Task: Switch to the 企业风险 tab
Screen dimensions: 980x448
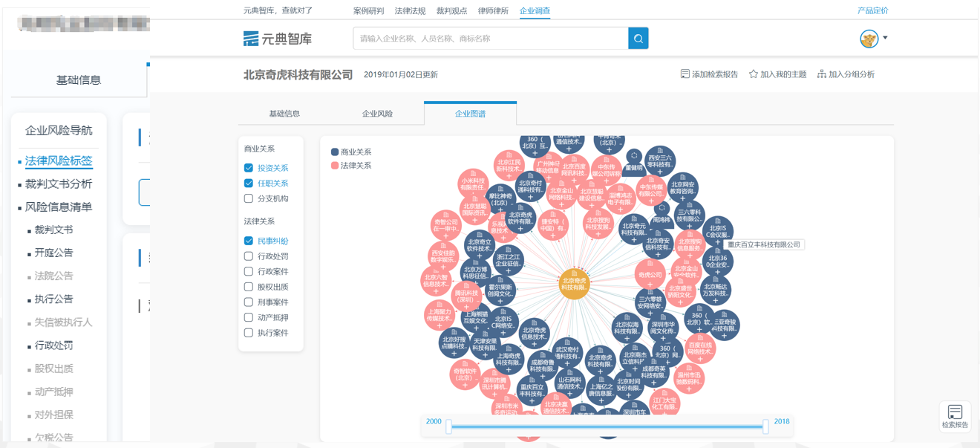Action: click(377, 114)
